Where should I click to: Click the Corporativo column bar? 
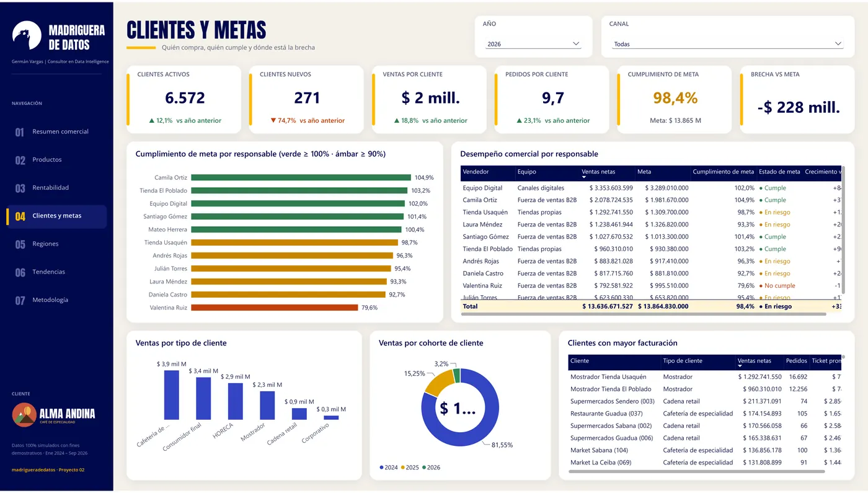coord(331,418)
